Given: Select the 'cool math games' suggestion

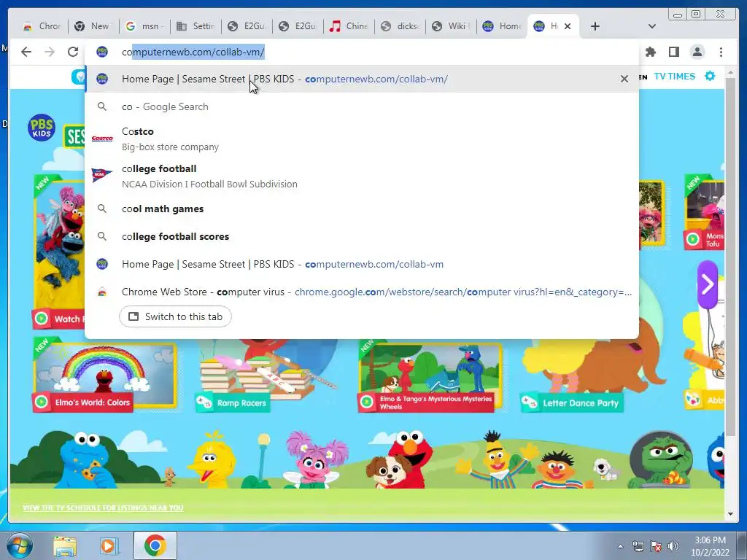Looking at the screenshot, I should click(362, 209).
